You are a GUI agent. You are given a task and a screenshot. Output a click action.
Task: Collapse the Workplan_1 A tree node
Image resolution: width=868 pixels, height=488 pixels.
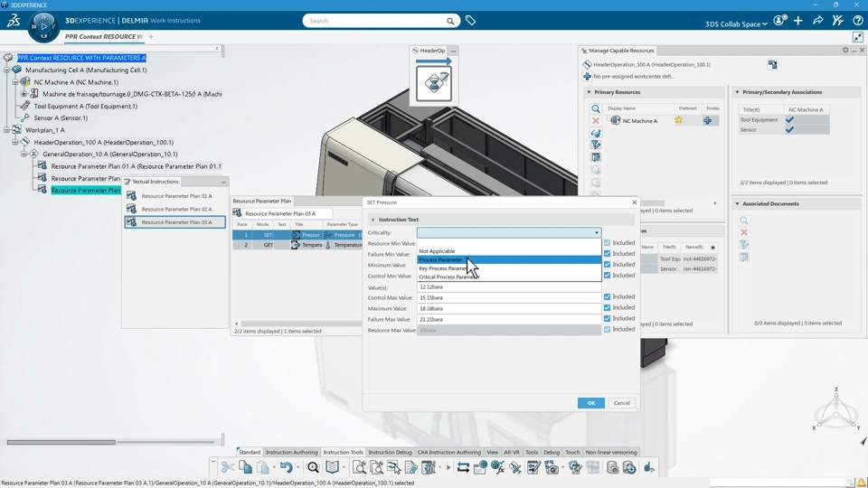[6, 130]
